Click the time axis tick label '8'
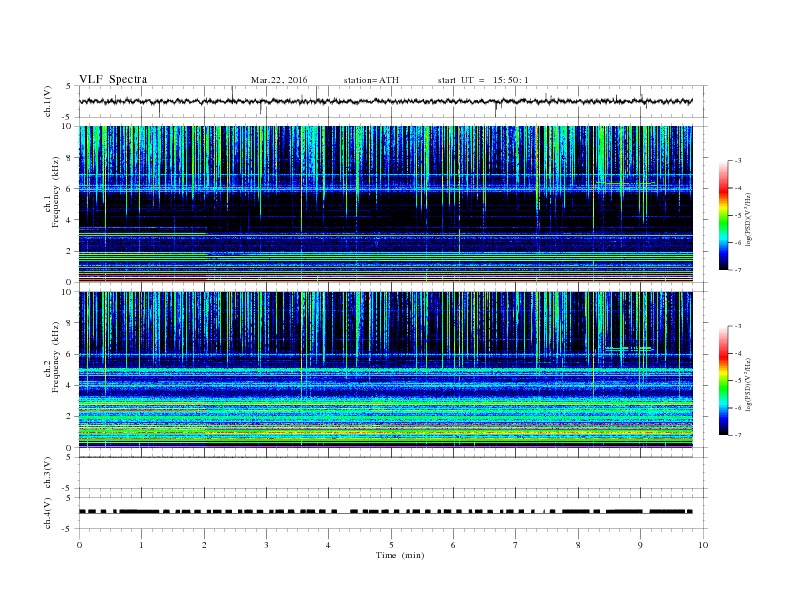 pos(578,545)
